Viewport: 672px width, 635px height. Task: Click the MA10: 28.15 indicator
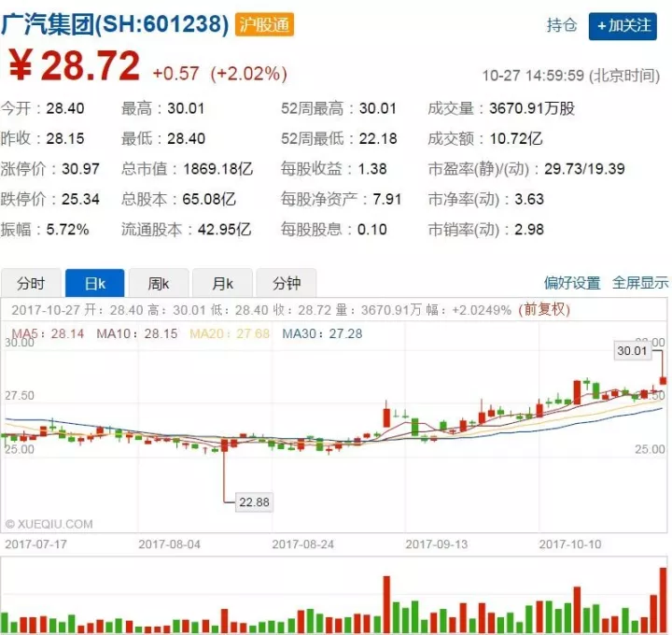[137, 333]
